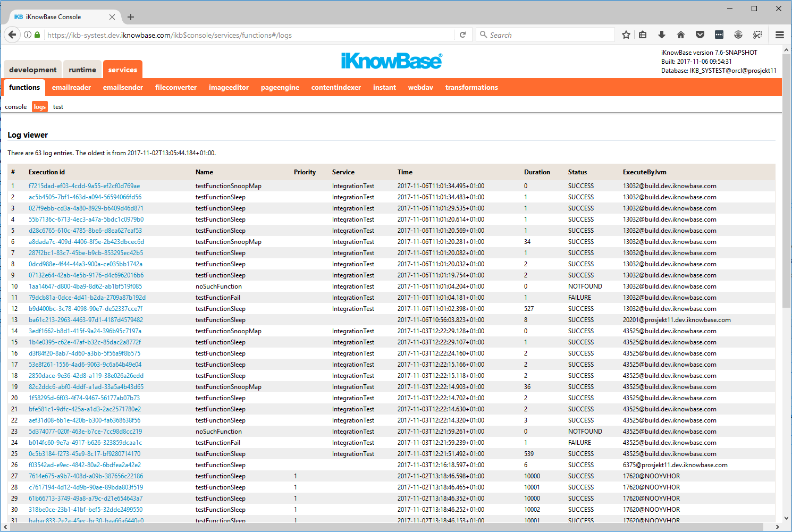The width and height of the screenshot is (792, 532).
Task: Click the Priority column header
Action: [305, 172]
